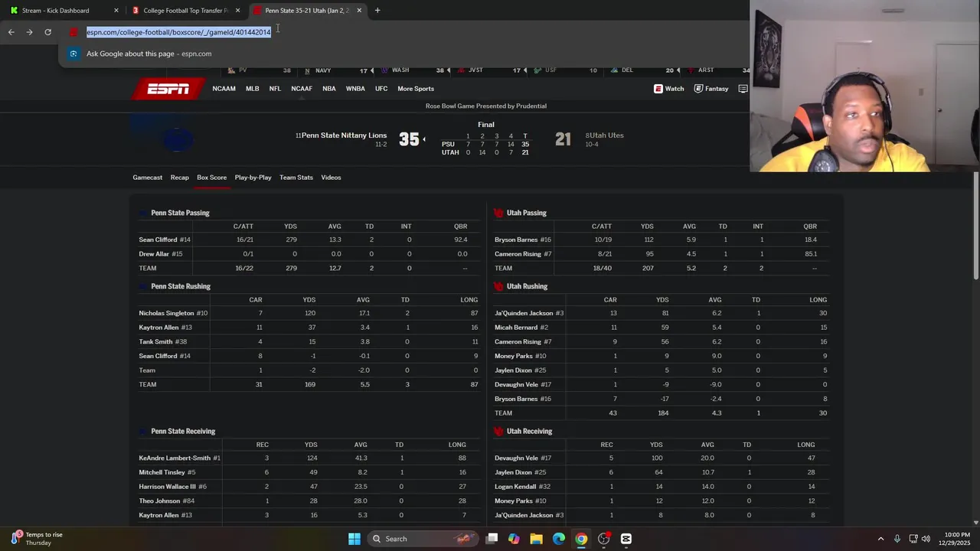Open Ja'Quinden Jackson rushing player link
The width and height of the screenshot is (980, 551).
pyautogui.click(x=524, y=313)
